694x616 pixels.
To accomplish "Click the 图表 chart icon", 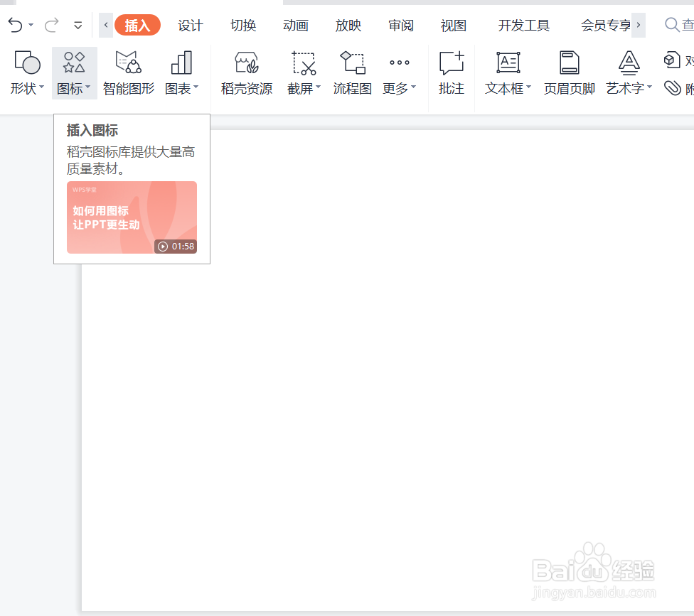I will pos(181,63).
